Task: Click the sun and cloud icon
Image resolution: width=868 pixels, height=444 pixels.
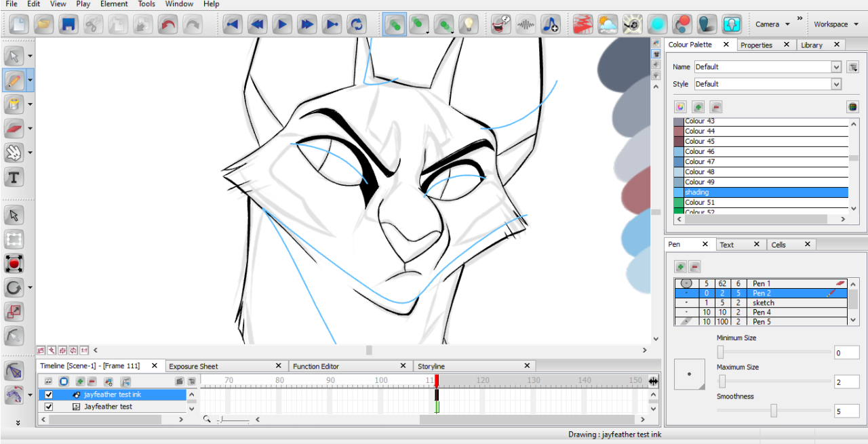Action: pos(608,25)
